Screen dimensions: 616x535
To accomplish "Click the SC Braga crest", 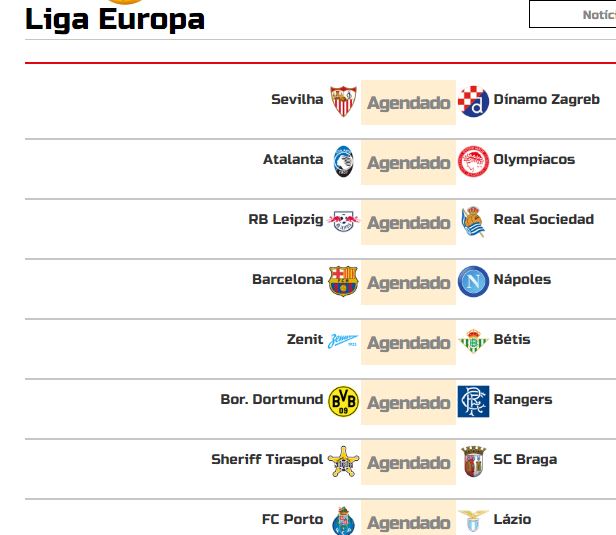I will pyautogui.click(x=473, y=461).
